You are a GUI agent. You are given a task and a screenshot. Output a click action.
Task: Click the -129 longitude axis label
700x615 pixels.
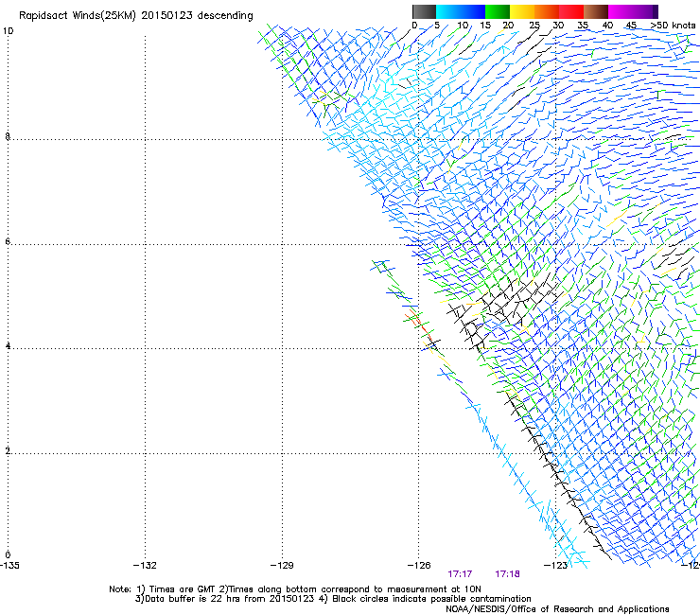282,566
